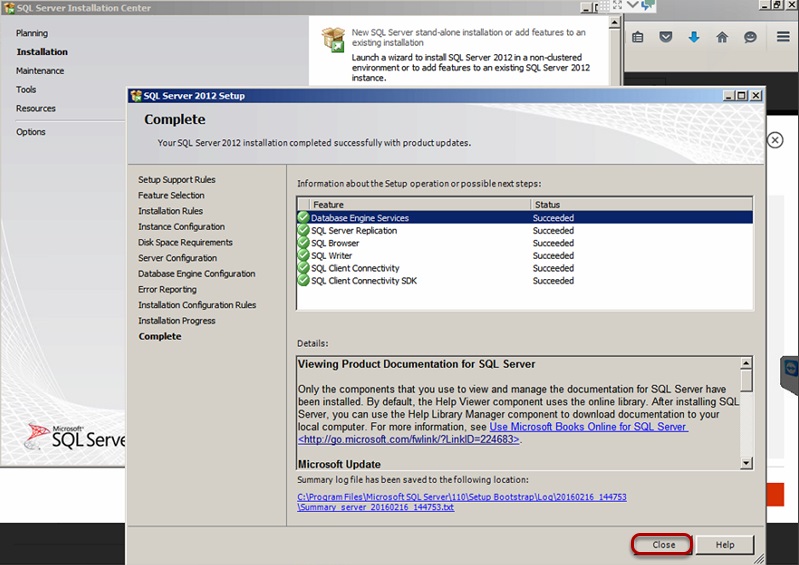Select Resources in Installation Center sidebar

[x=35, y=109]
